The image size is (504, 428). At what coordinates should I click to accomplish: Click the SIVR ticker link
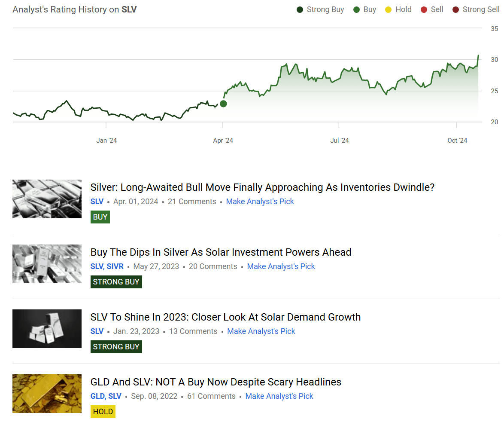point(115,266)
